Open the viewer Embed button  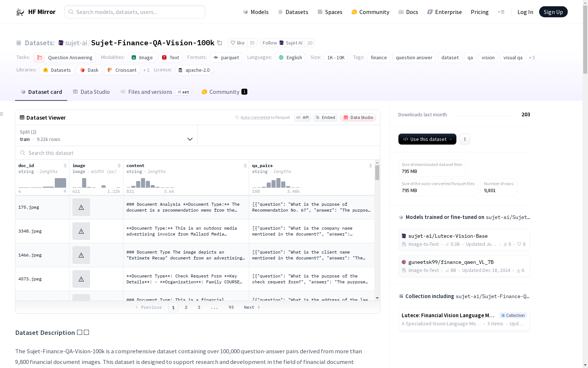pyautogui.click(x=325, y=117)
